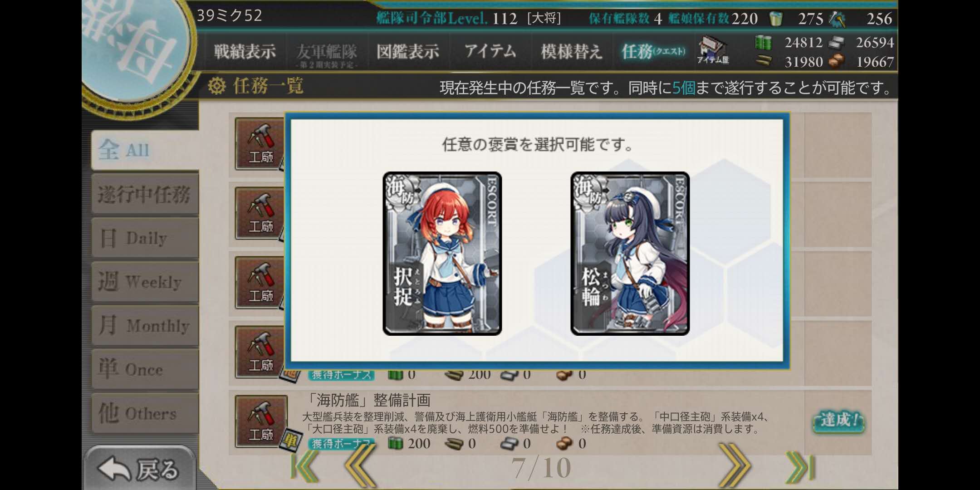Open the 図鑑表示 menu item
This screenshot has height=490, width=980.
tap(408, 51)
